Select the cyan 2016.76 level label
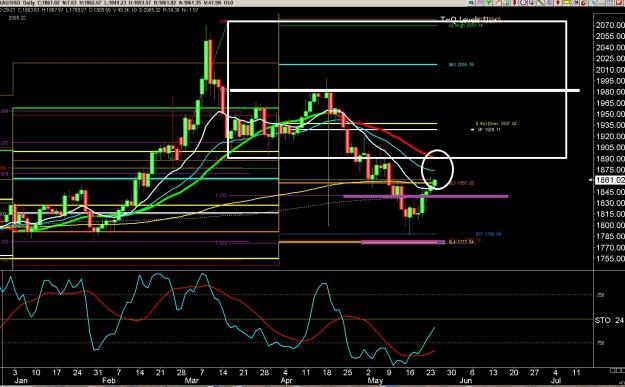This screenshot has height=387, width=625. (x=461, y=64)
